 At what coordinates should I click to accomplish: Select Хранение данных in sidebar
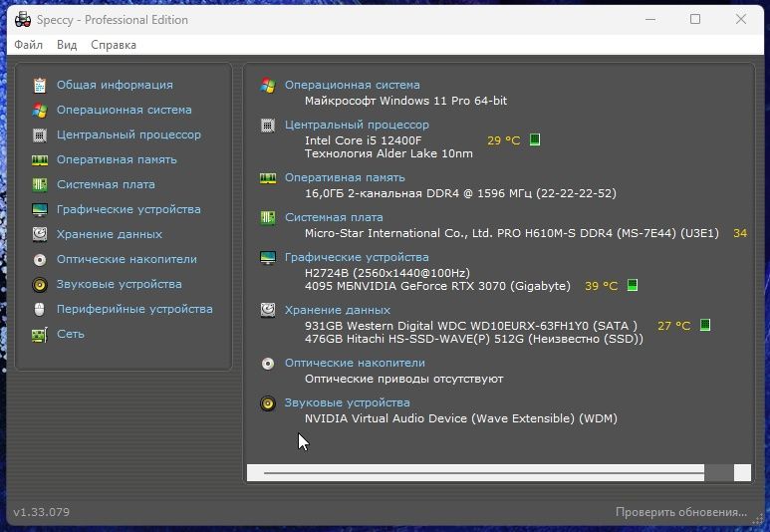[x=110, y=234]
